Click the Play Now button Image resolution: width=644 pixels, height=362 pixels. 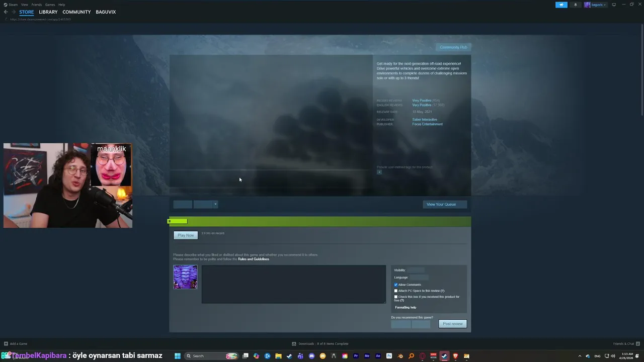(186, 235)
